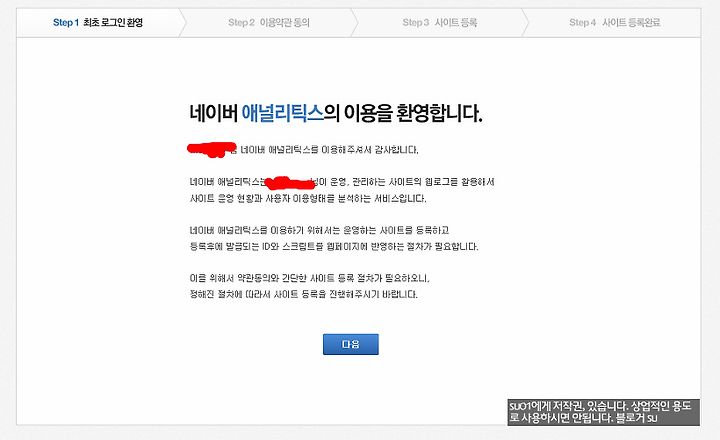720x440 pixels.
Task: Click the line ending 이용해주셔서 감사합니다.
Action: click(x=303, y=150)
